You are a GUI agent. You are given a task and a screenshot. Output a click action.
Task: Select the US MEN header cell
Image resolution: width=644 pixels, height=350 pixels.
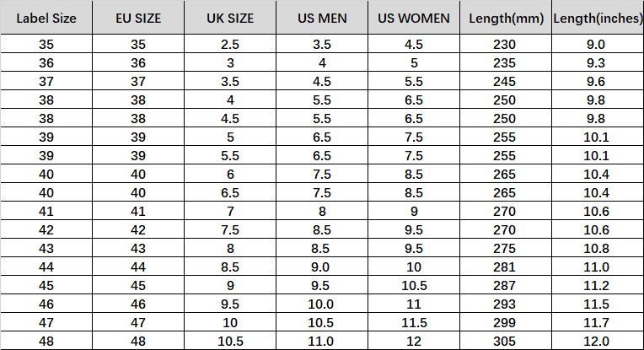click(x=322, y=19)
